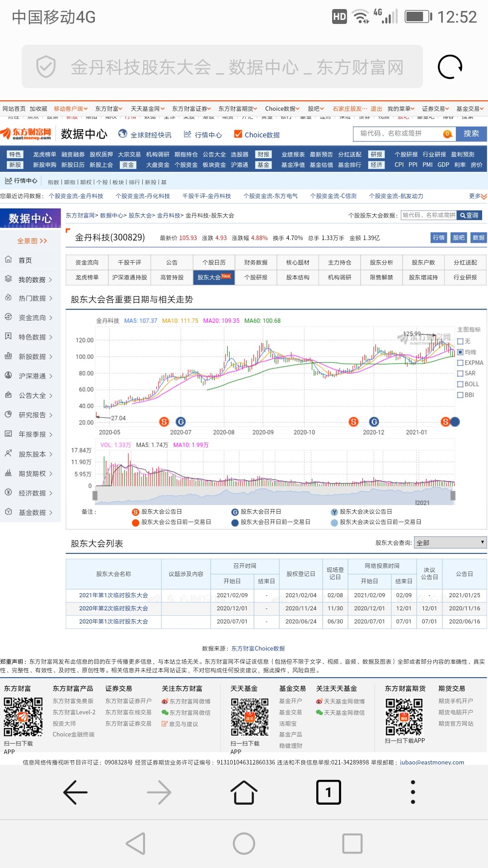Click magnifier 查询 button for stock query
Screen dimensions: 488x868
tap(469, 215)
